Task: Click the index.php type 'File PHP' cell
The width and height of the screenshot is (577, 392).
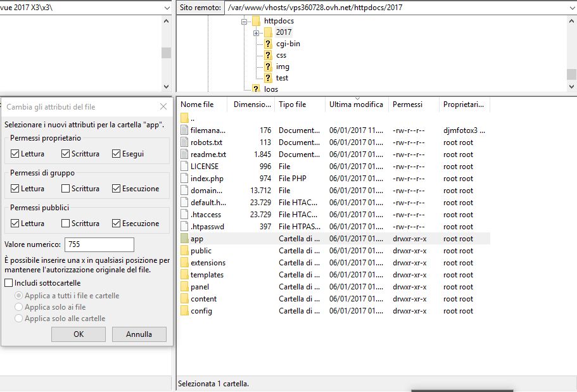Action: 293,179
